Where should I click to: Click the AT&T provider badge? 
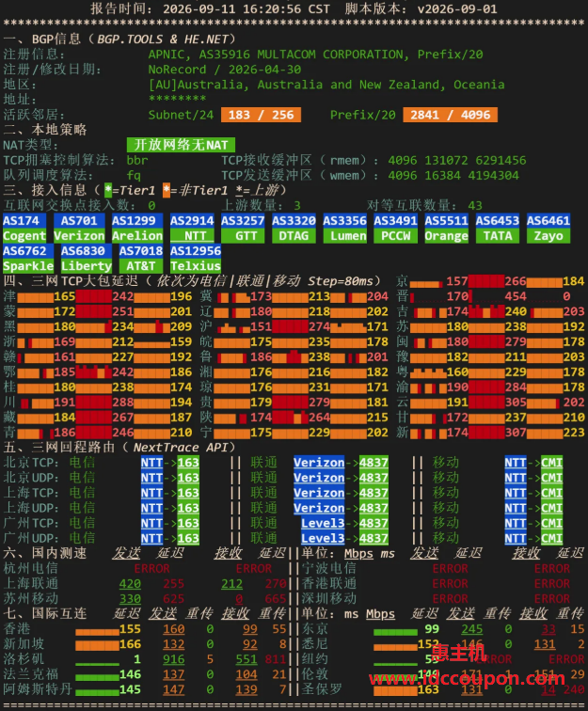tap(140, 266)
